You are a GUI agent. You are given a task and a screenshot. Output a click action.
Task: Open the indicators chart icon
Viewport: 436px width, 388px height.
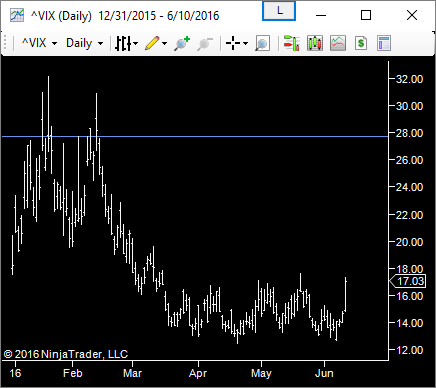coord(338,43)
